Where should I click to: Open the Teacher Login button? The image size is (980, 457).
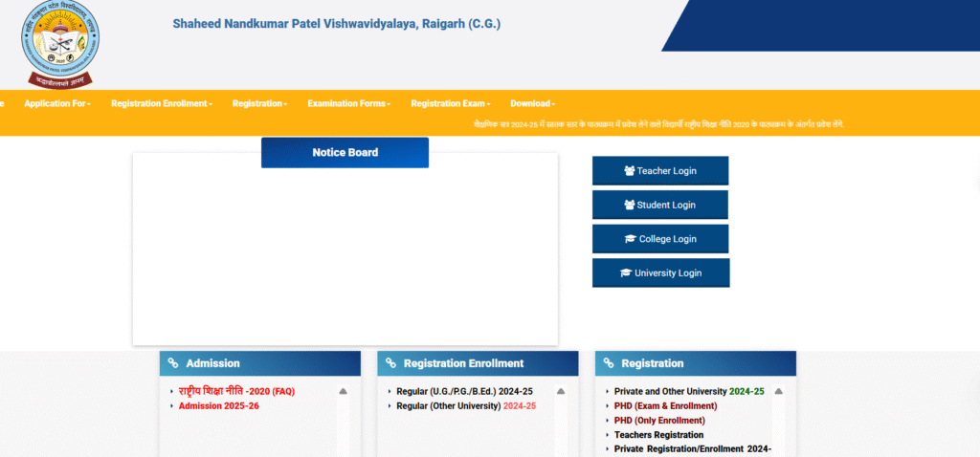pyautogui.click(x=660, y=170)
